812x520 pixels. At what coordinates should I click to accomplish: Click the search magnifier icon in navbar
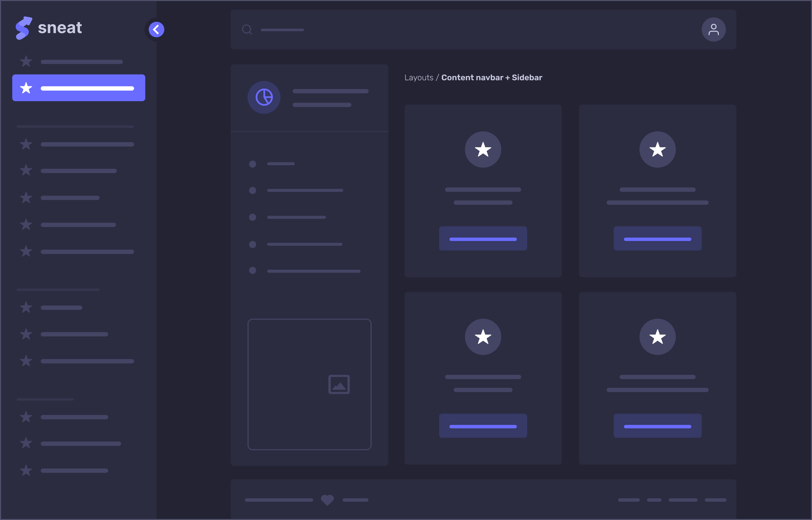(x=247, y=30)
